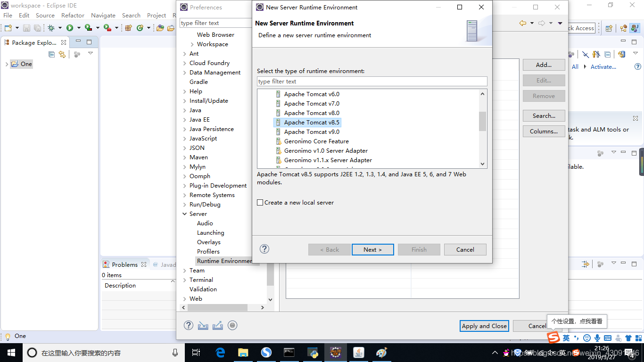Collapse the Server preferences tree node
This screenshot has width=644, height=362.
click(185, 214)
